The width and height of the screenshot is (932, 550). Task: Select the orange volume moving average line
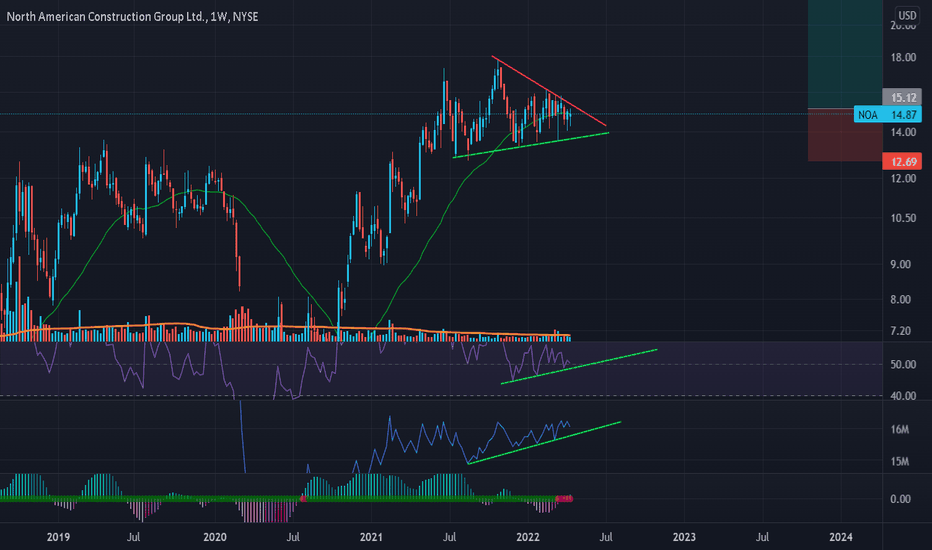point(285,328)
